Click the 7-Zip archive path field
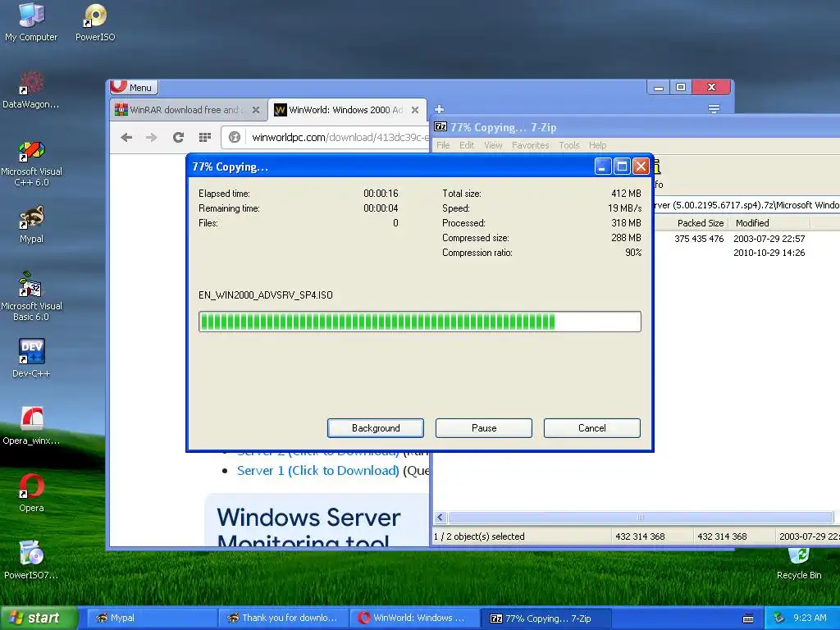The height and width of the screenshot is (630, 840). pos(746,205)
